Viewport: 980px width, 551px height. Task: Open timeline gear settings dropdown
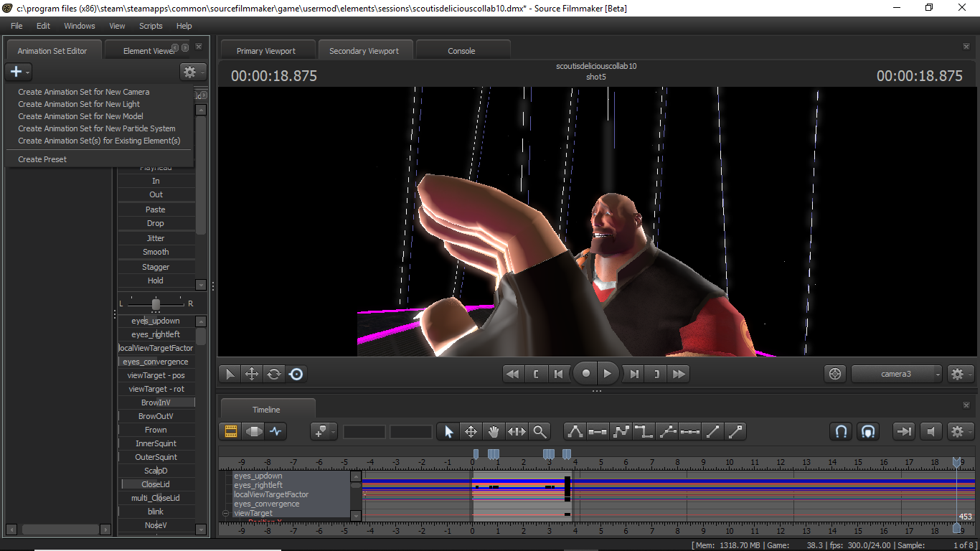[960, 431]
